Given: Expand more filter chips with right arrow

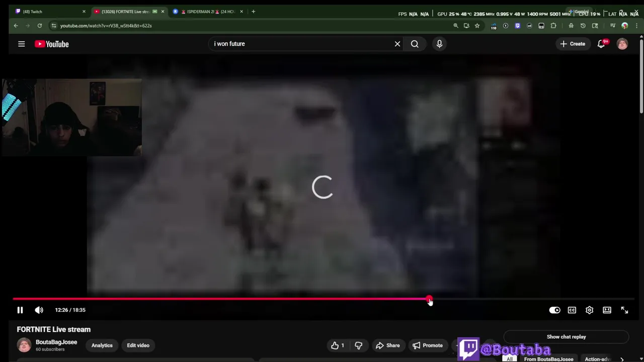Looking at the screenshot, I should tap(622, 359).
